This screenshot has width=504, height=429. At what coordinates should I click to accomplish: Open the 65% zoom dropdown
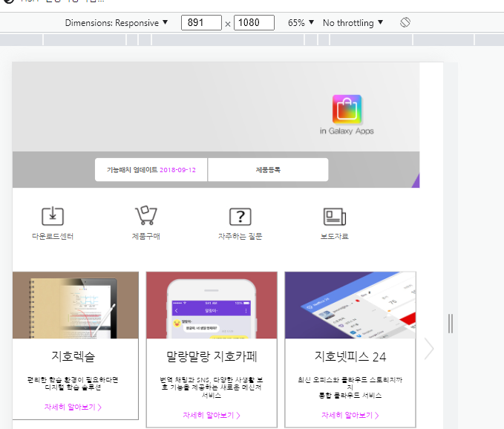[301, 23]
